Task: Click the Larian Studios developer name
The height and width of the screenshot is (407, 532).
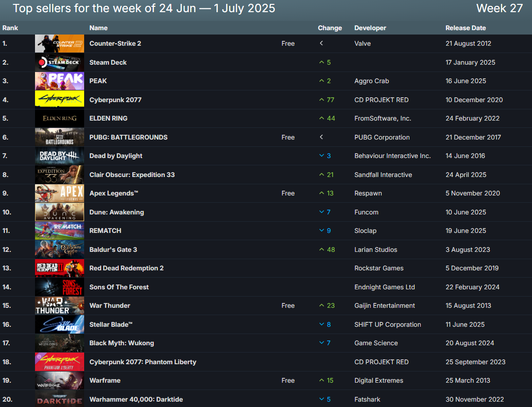Action: click(x=375, y=249)
